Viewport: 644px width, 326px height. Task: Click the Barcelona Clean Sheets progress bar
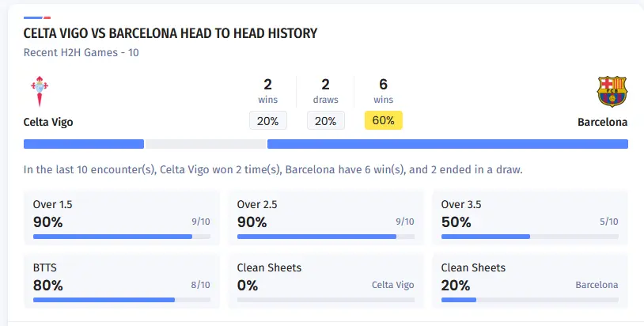(530, 300)
